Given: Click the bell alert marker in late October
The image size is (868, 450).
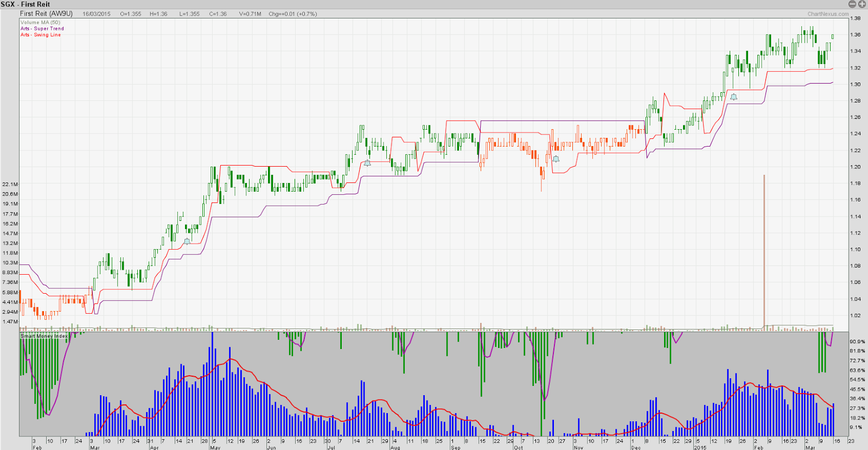Looking at the screenshot, I should pos(556,159).
